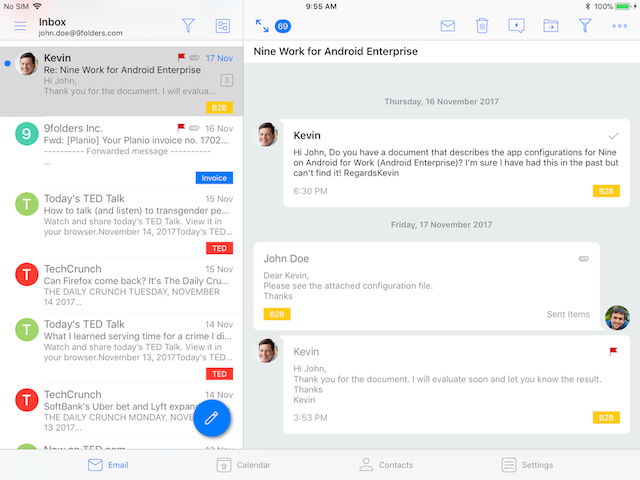Filter conversation with the right-pane funnel icon

coord(585,26)
